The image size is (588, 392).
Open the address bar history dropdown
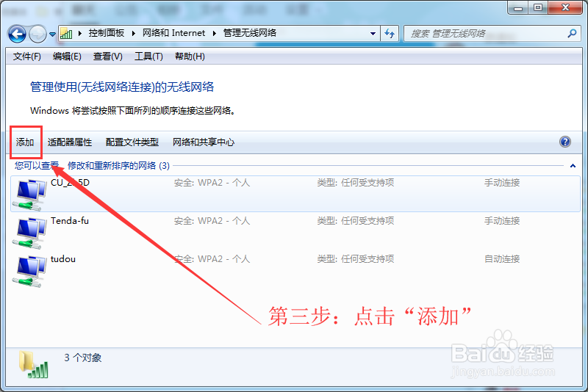click(373, 33)
